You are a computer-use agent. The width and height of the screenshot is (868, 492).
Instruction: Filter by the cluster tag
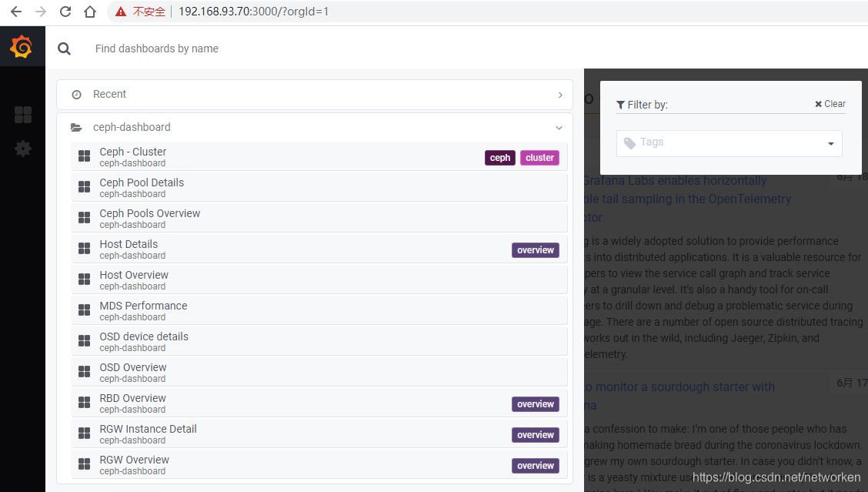coord(539,158)
